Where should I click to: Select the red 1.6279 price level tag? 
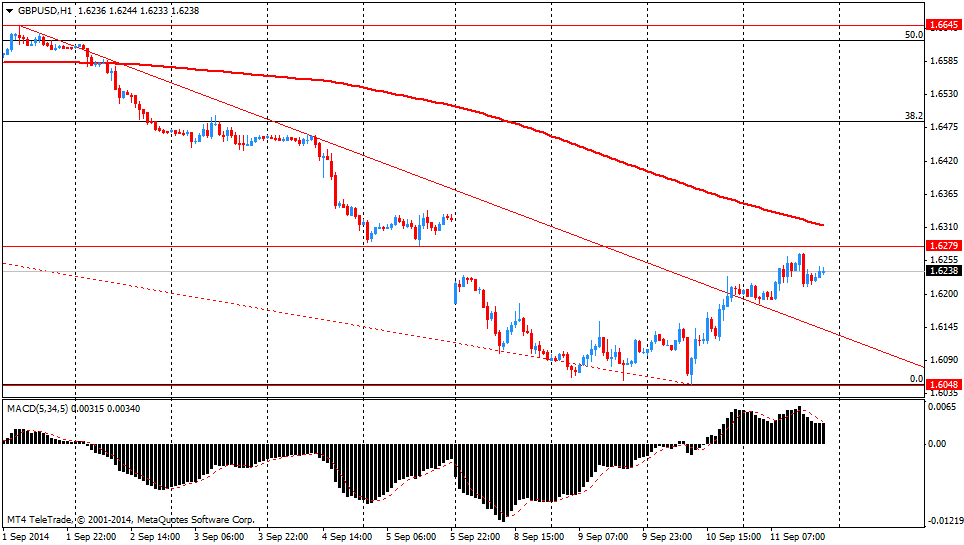pos(944,246)
